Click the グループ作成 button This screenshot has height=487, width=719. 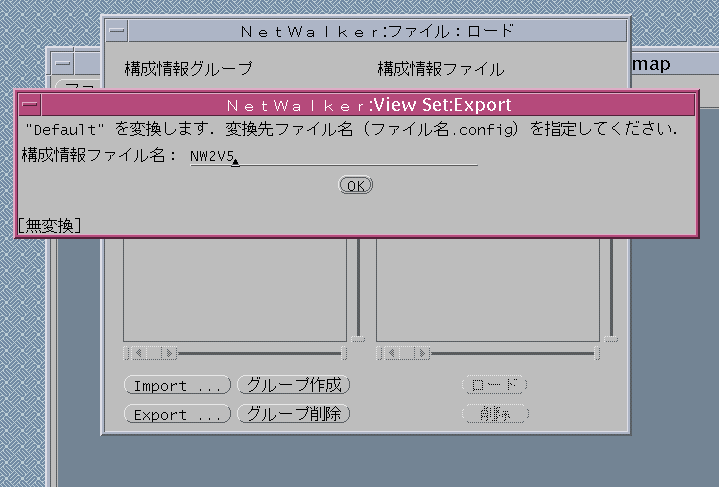click(x=294, y=385)
